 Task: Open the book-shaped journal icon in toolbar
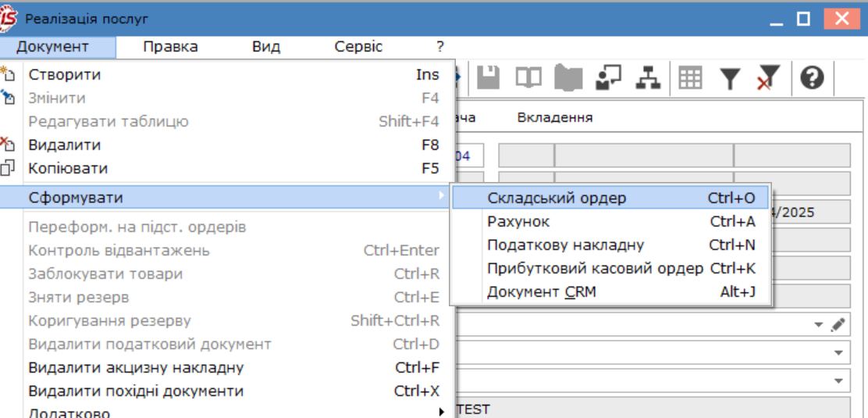528,77
